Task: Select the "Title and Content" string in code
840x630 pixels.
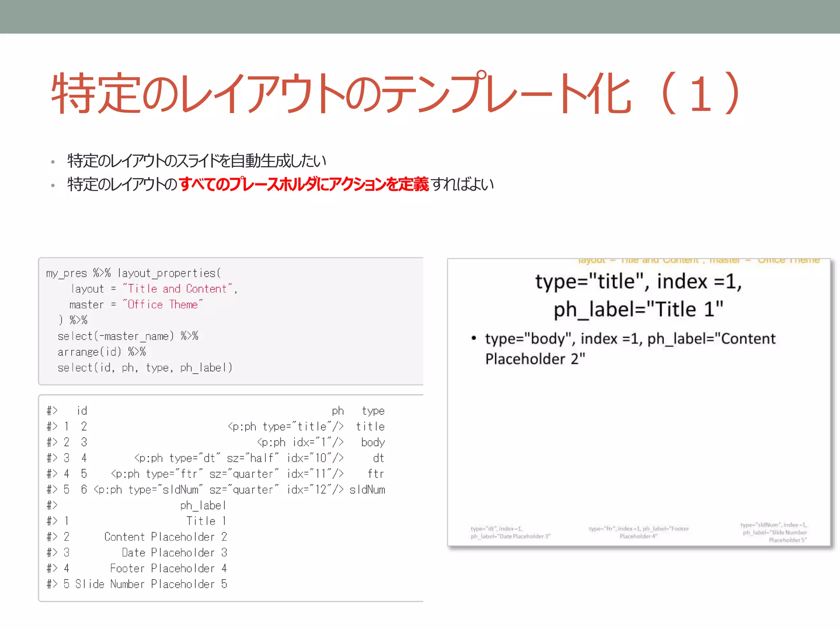Action: pos(178,289)
